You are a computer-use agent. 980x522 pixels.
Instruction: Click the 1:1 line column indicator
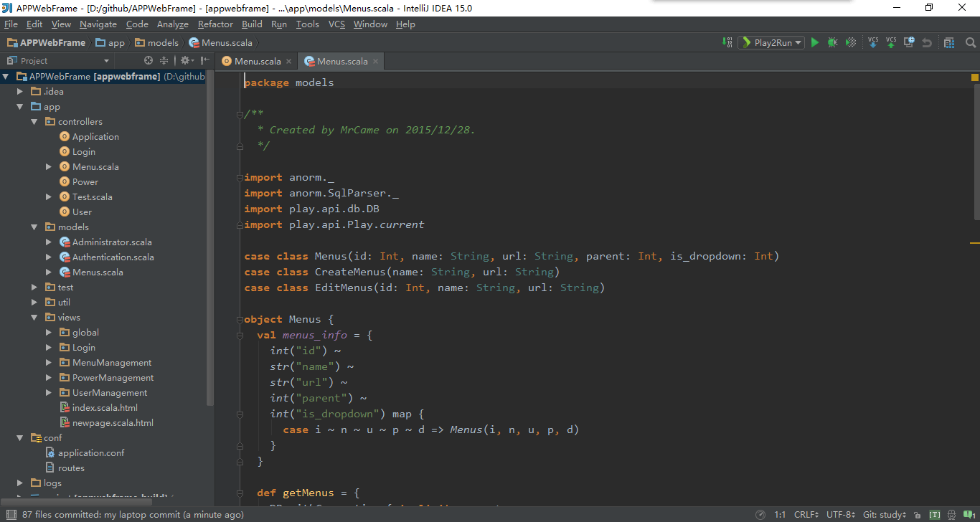(780, 515)
